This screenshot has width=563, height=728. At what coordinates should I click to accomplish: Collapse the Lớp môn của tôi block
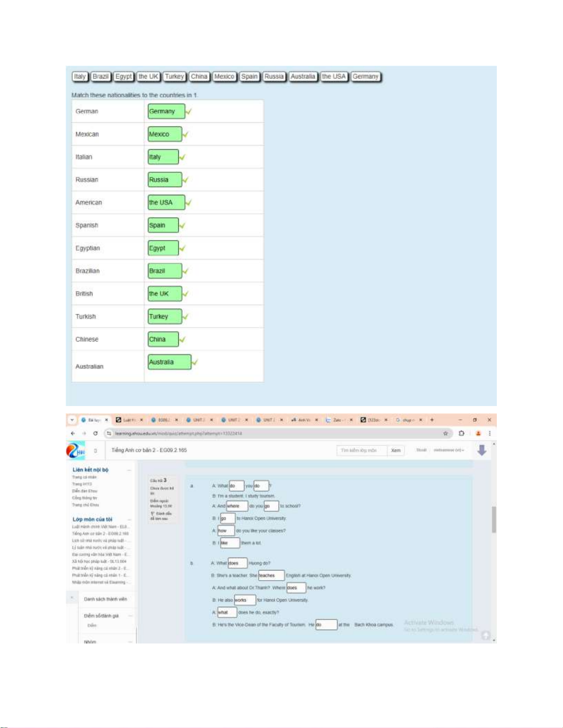click(129, 519)
